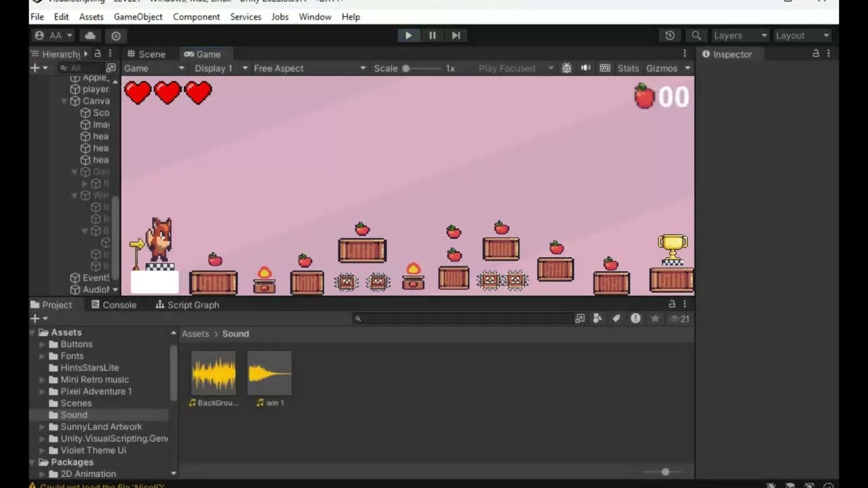
Task: Open the Display 1 dropdown
Action: 220,68
